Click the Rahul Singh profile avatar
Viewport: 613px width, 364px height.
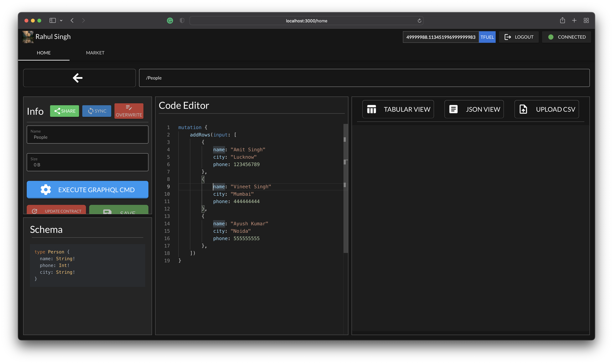click(28, 37)
